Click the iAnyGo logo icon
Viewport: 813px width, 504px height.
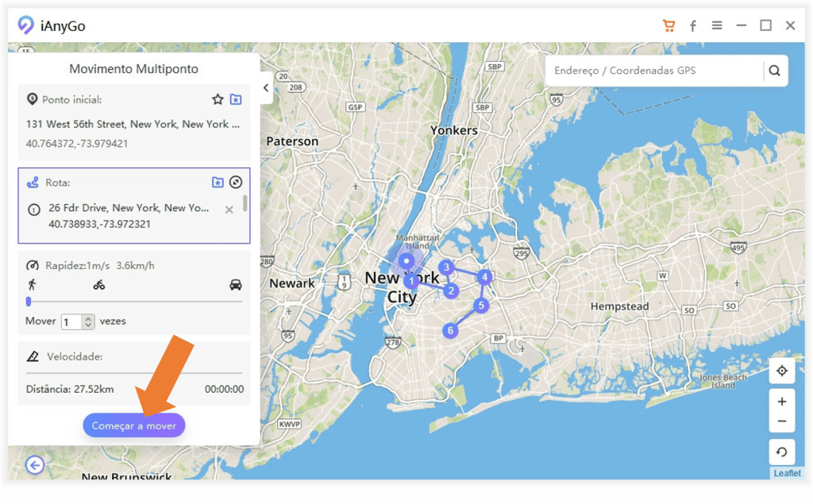point(25,25)
